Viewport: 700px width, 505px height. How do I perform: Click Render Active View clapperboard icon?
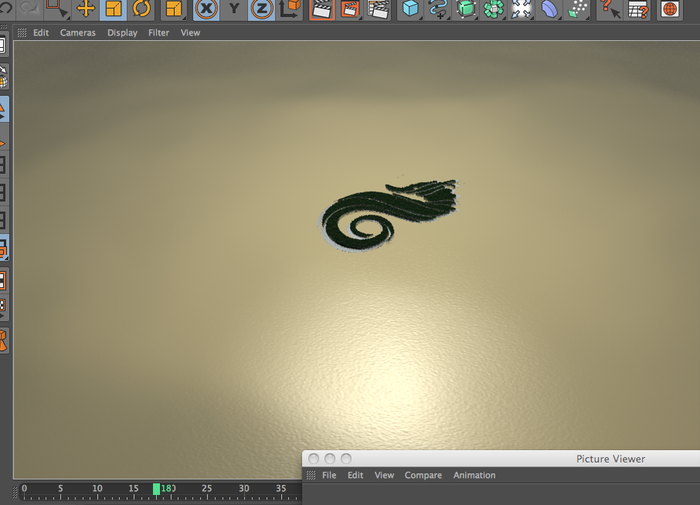pyautogui.click(x=321, y=8)
